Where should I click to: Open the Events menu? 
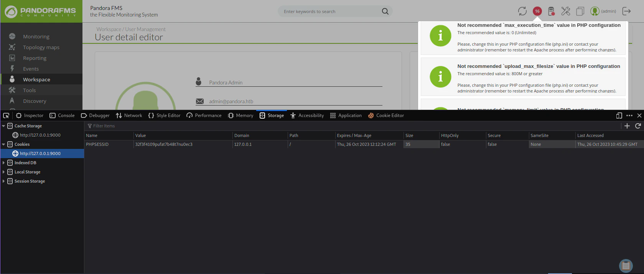pos(31,69)
